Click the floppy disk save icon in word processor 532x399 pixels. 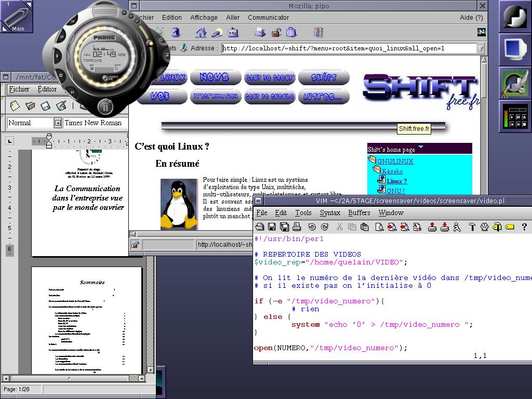coord(46,106)
